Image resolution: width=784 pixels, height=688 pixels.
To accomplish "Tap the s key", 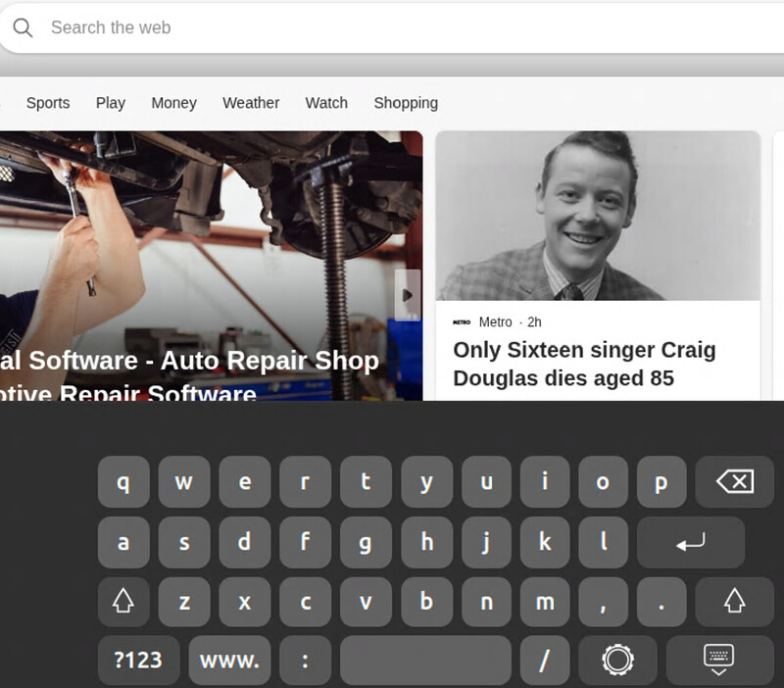I will [x=184, y=542].
